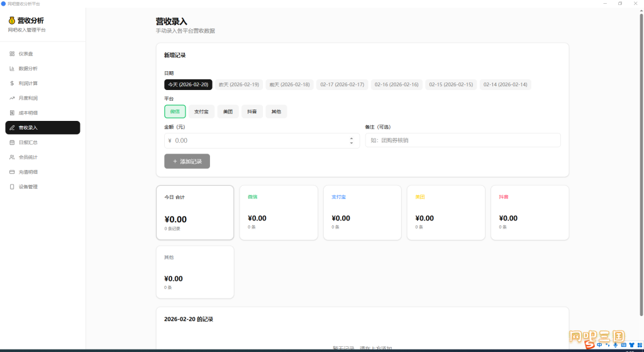
Task: Click the 数据分析 bar chart icon
Action: 12,69
